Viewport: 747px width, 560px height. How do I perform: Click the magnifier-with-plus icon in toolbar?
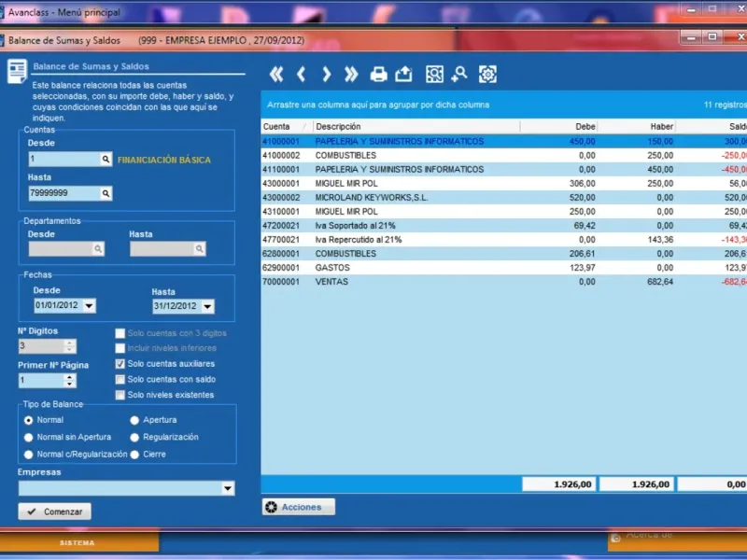[x=459, y=75]
